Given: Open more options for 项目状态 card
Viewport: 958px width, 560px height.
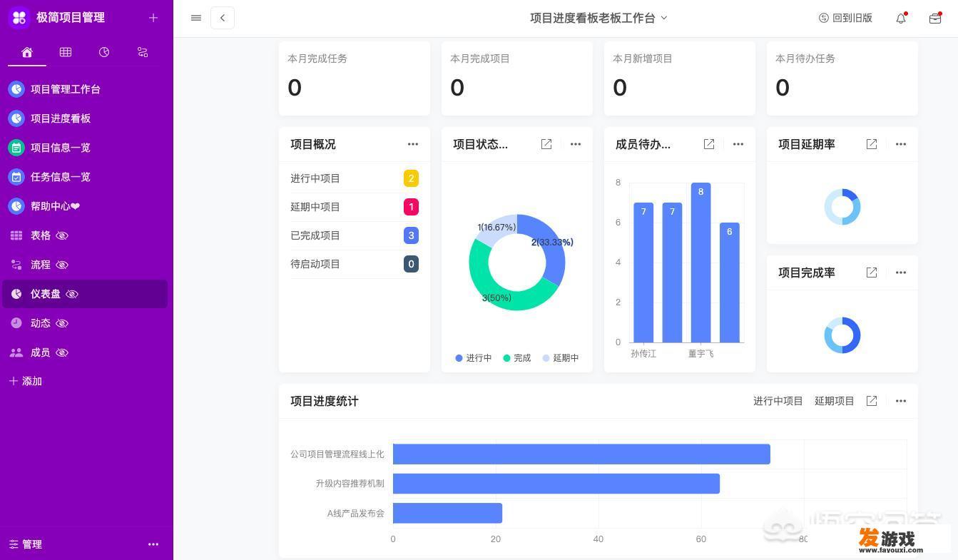Looking at the screenshot, I should click(576, 144).
